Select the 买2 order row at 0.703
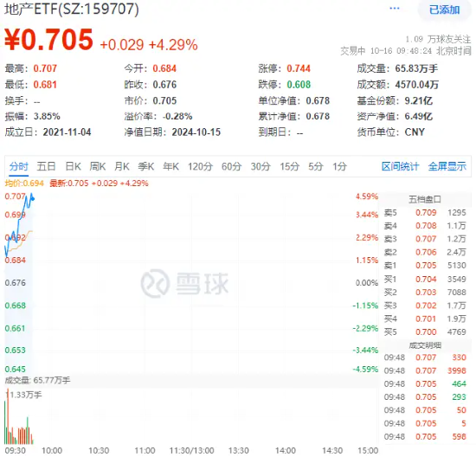476x457 pixels. (x=425, y=292)
